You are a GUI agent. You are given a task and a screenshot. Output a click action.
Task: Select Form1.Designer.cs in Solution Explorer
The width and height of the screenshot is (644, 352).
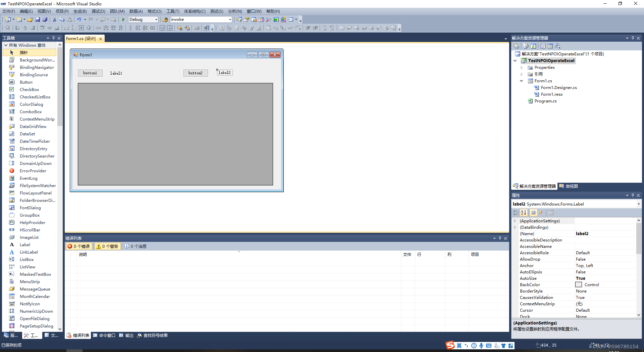pyautogui.click(x=559, y=88)
